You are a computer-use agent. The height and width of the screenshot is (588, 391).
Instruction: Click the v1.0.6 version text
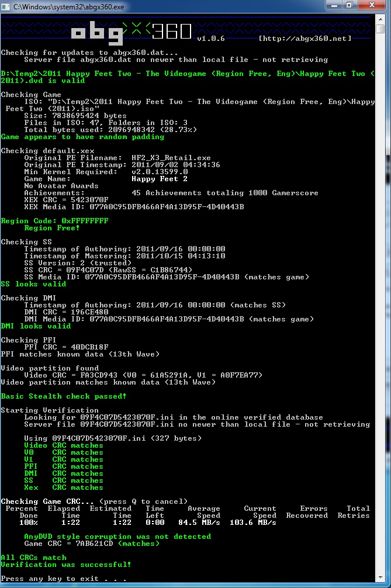pos(210,39)
